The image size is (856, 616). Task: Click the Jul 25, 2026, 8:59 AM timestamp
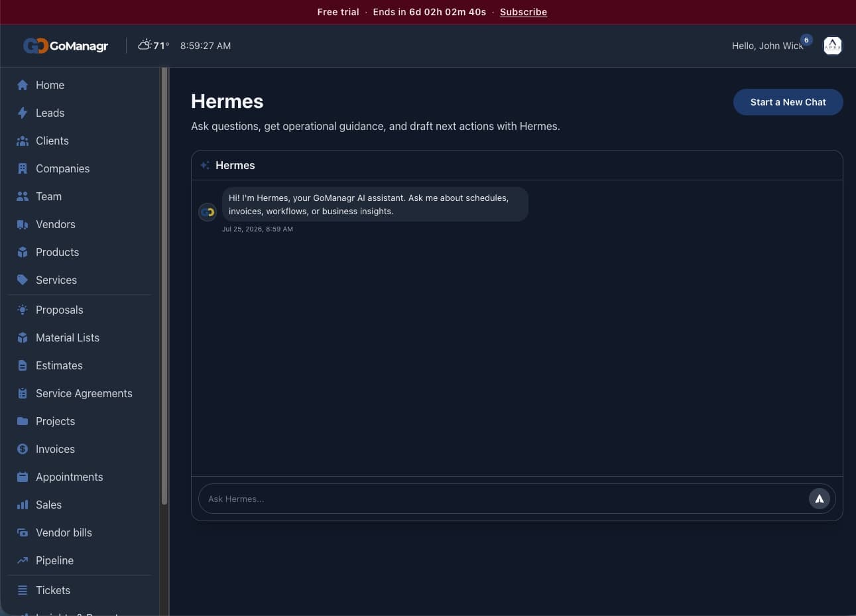click(257, 229)
